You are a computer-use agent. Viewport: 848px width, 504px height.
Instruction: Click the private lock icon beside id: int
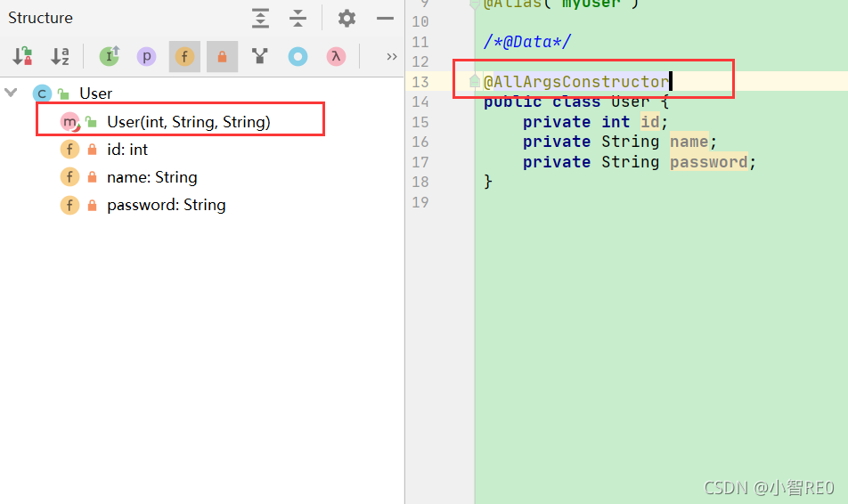92,150
